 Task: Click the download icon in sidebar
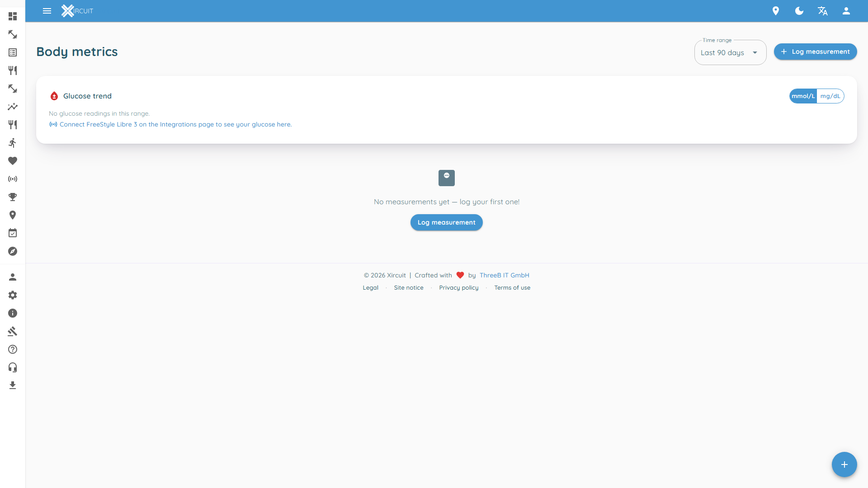tap(13, 385)
